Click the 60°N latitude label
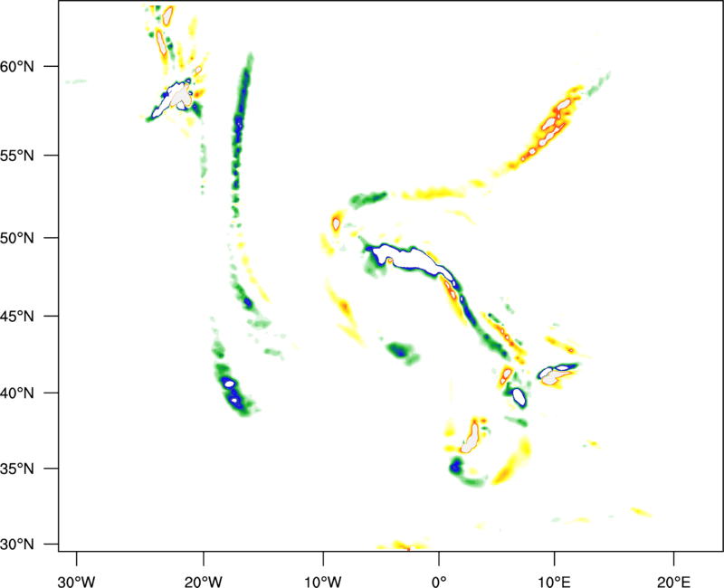 click(x=17, y=66)
